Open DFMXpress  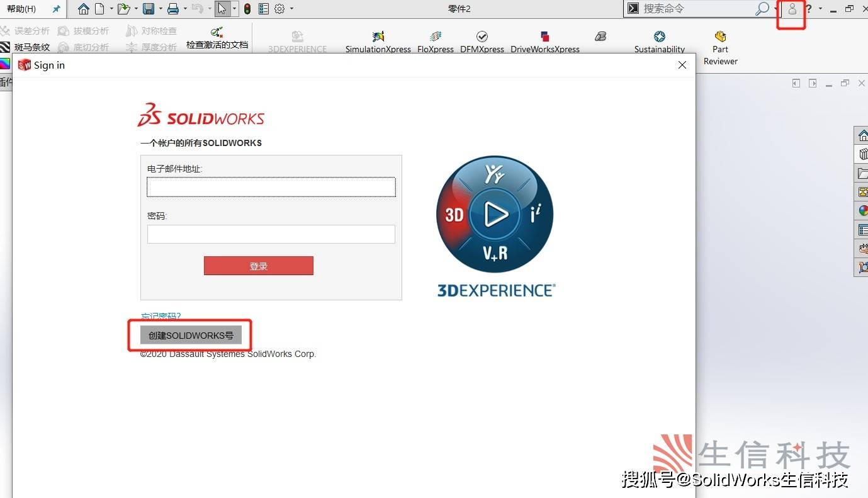pyautogui.click(x=482, y=38)
